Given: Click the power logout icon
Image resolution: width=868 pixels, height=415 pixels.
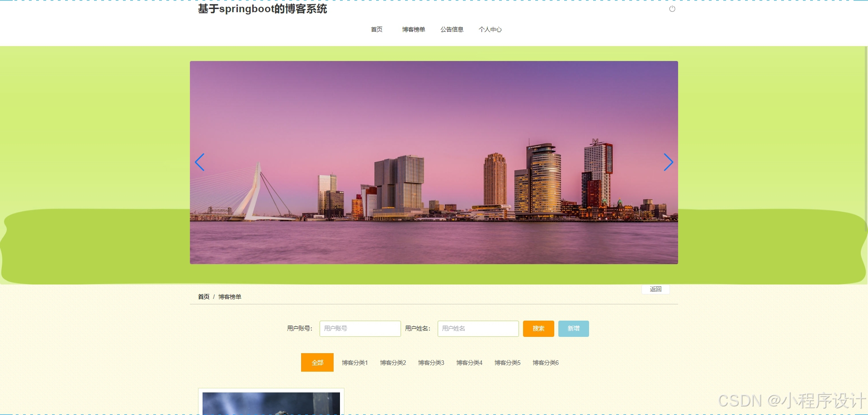Looking at the screenshot, I should [x=672, y=9].
